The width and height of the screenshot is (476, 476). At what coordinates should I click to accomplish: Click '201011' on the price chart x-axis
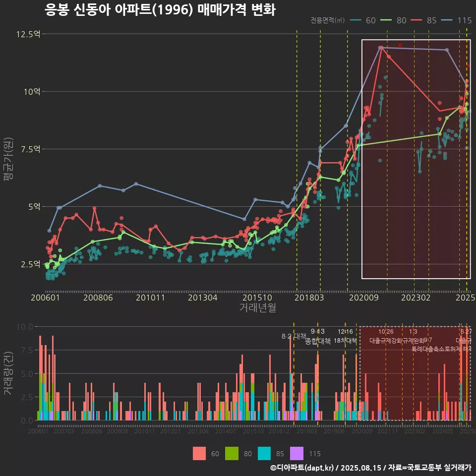(x=150, y=297)
